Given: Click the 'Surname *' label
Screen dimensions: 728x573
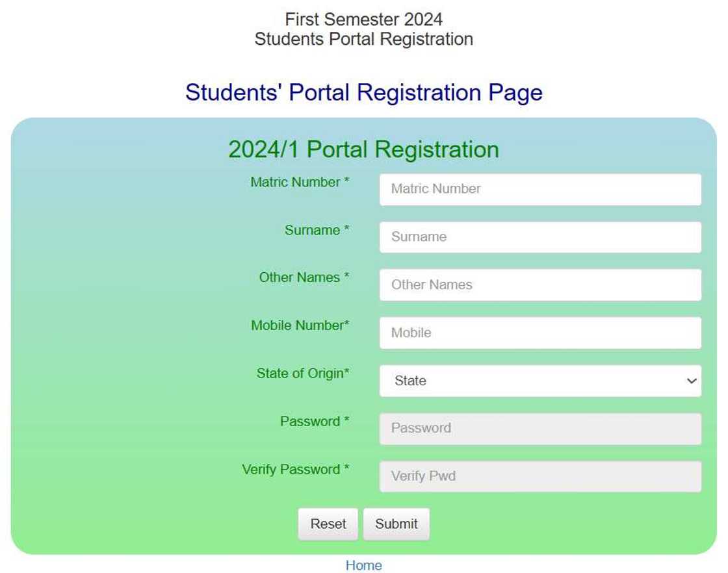Looking at the screenshot, I should 316,230.
